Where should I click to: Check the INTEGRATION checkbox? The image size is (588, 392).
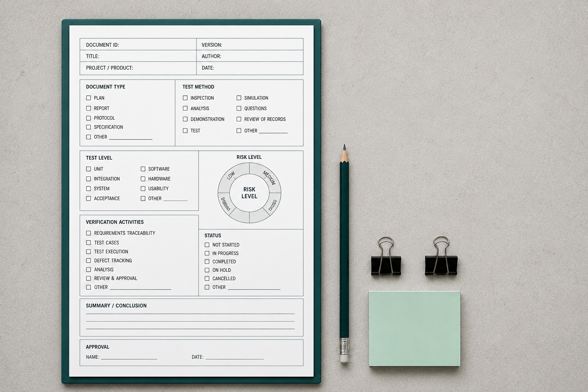click(x=88, y=179)
